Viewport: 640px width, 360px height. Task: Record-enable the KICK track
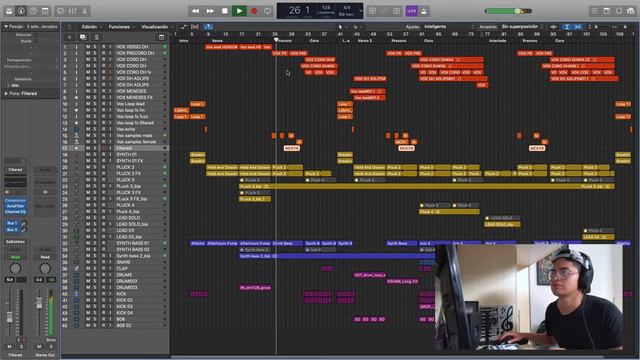coord(103,294)
